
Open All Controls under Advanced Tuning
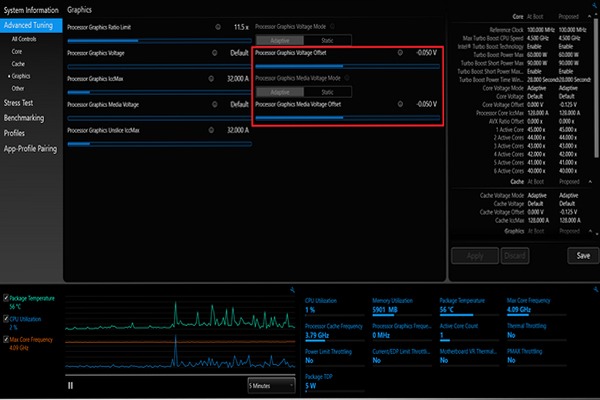tap(24, 39)
